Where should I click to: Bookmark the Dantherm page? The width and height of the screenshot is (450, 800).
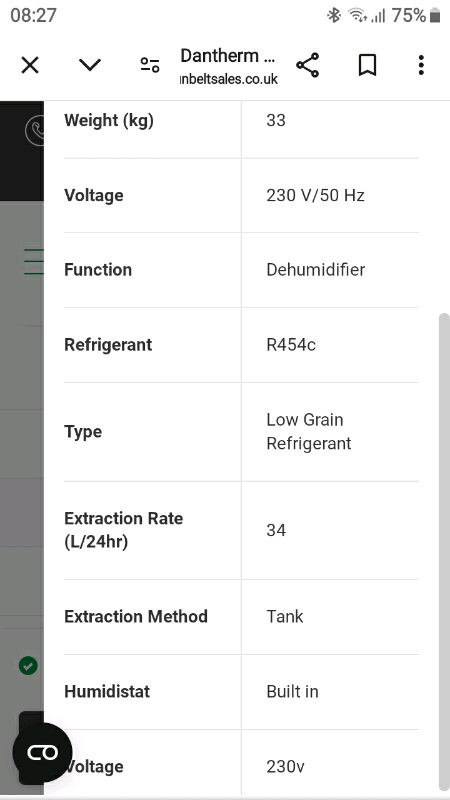(x=367, y=65)
